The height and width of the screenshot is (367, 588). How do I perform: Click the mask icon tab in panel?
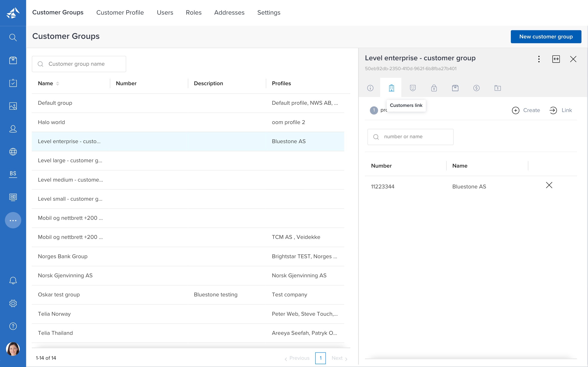click(413, 88)
